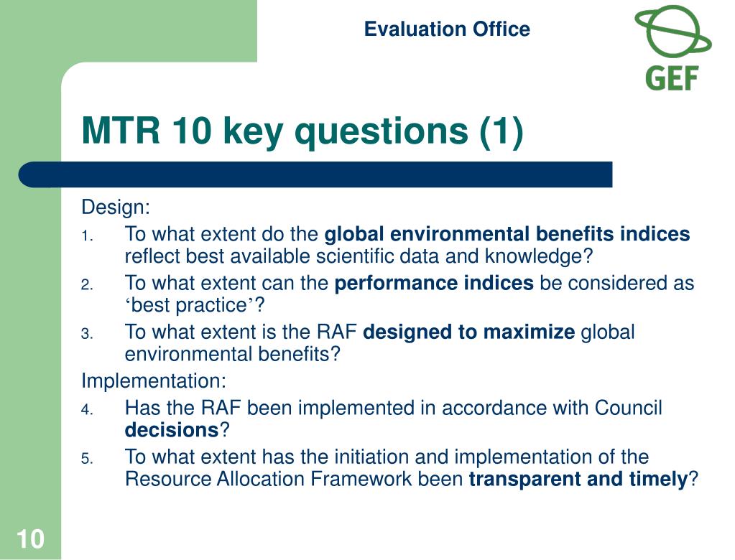Click the green "GEF" lettering under the globe
This screenshot has height=560, width=735.
[x=672, y=78]
